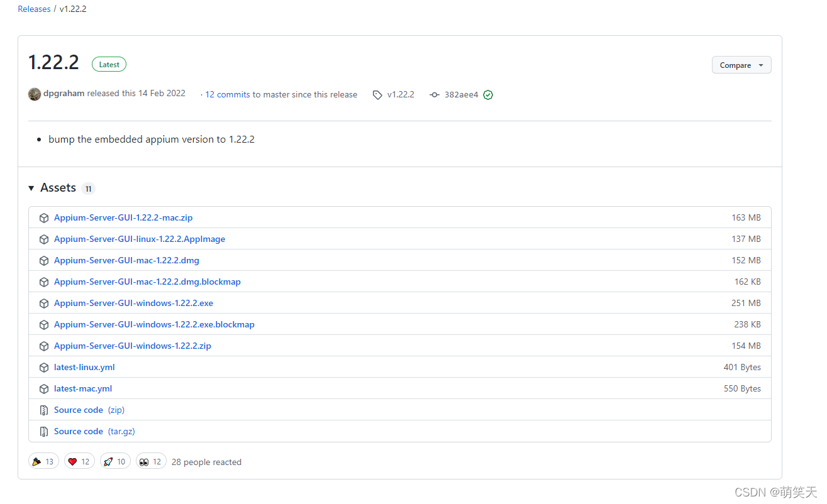The height and width of the screenshot is (504, 827).
Task: Download Source code (tar.gz)
Action: pyautogui.click(x=94, y=431)
